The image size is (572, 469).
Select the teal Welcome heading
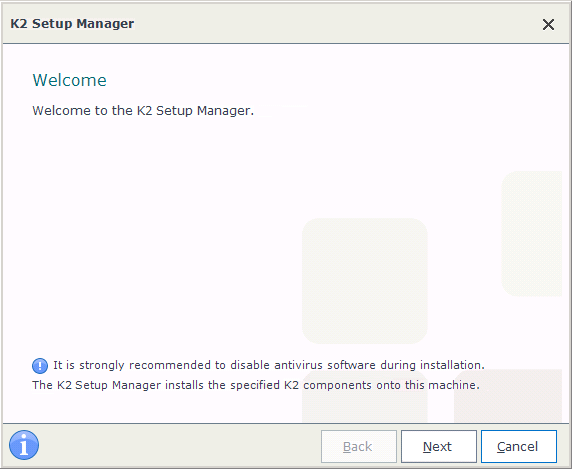click(69, 80)
